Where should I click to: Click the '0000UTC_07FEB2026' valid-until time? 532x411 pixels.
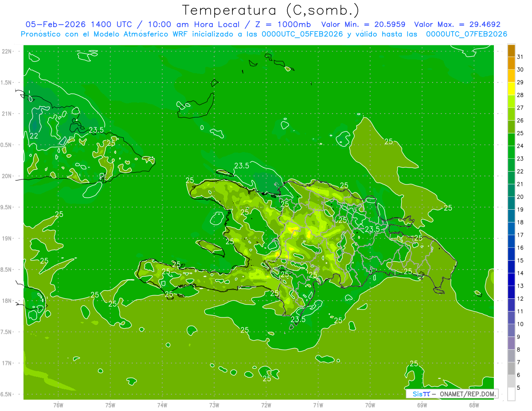pyautogui.click(x=466, y=34)
